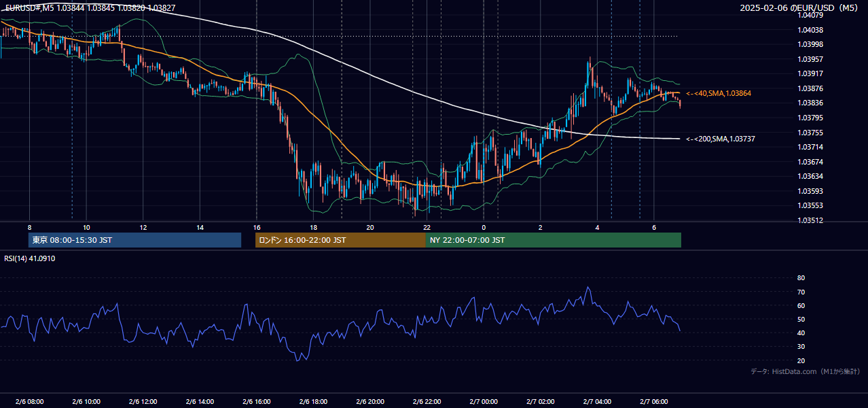The image size is (868, 408).
Task: Click hour label 10 under price chart
Action: point(86,227)
